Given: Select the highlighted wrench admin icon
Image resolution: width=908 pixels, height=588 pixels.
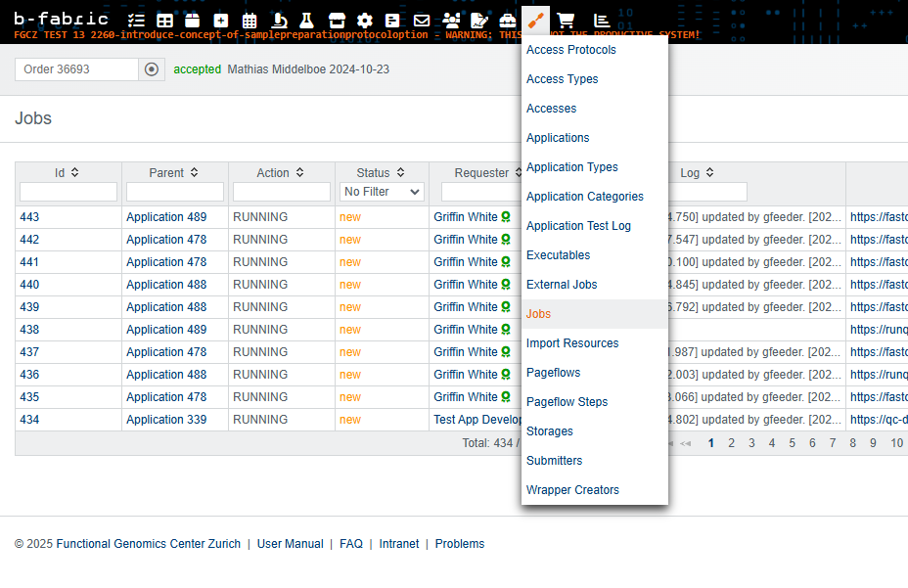Looking at the screenshot, I should pyautogui.click(x=535, y=20).
